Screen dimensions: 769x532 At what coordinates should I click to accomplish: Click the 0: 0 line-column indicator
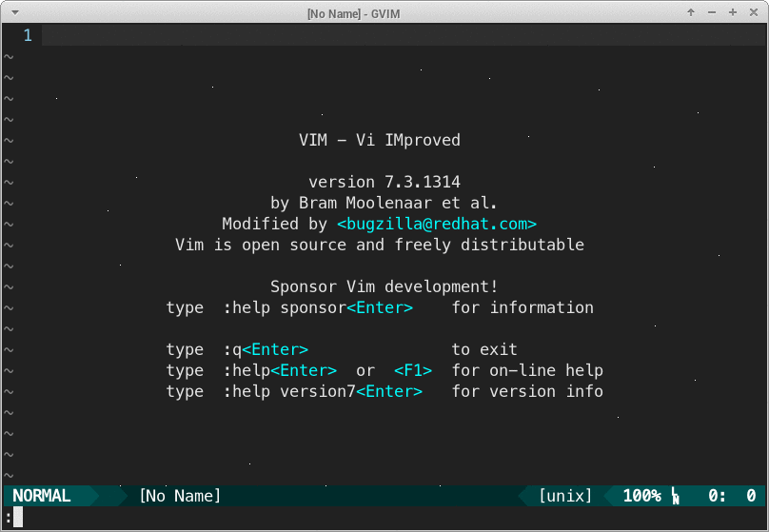tap(732, 496)
